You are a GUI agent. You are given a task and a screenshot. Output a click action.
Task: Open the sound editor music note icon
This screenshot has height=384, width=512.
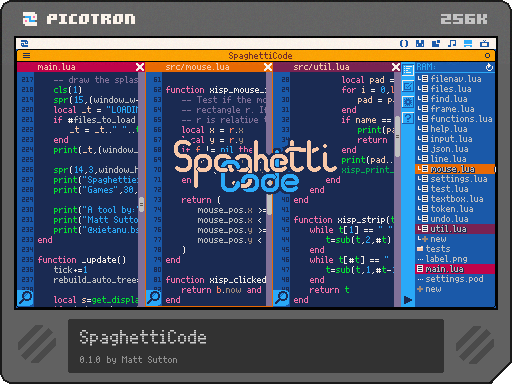[x=452, y=43]
